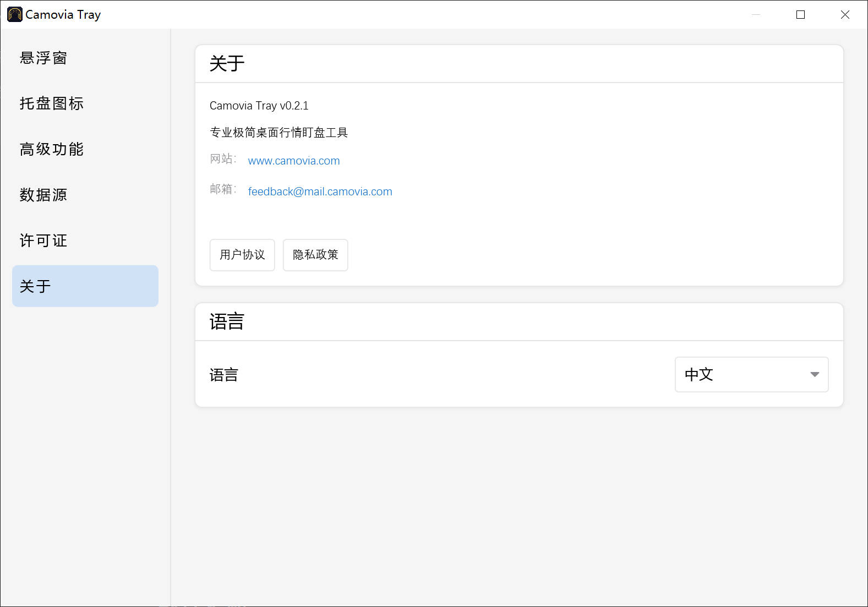Image resolution: width=868 pixels, height=607 pixels.
Task: Click the 邮箱: label
Action: [x=223, y=189]
